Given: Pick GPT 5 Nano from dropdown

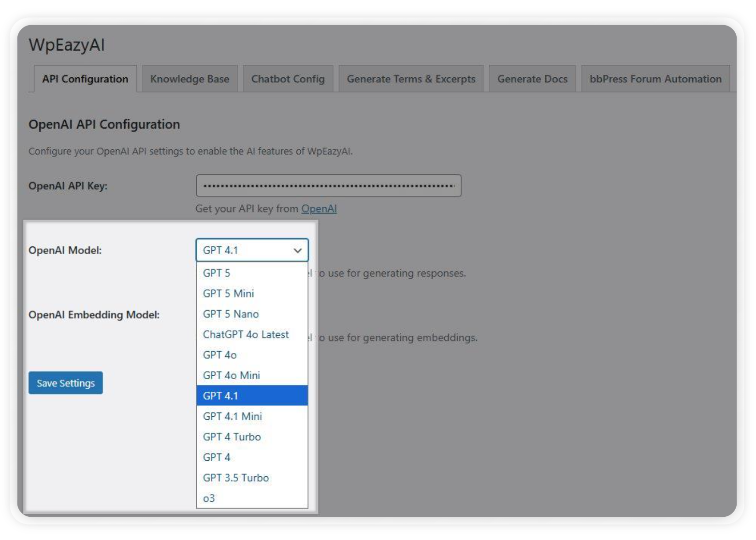Looking at the screenshot, I should coord(231,314).
